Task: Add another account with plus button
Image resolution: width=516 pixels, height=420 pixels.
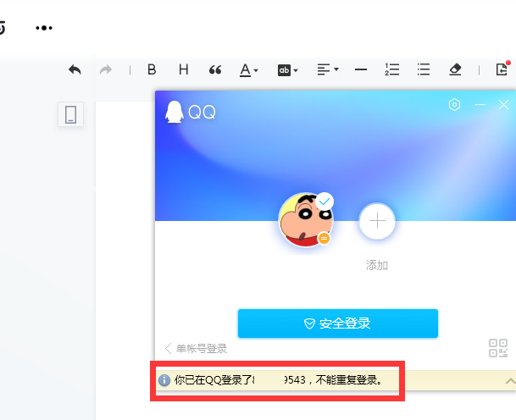Action: 377,221
